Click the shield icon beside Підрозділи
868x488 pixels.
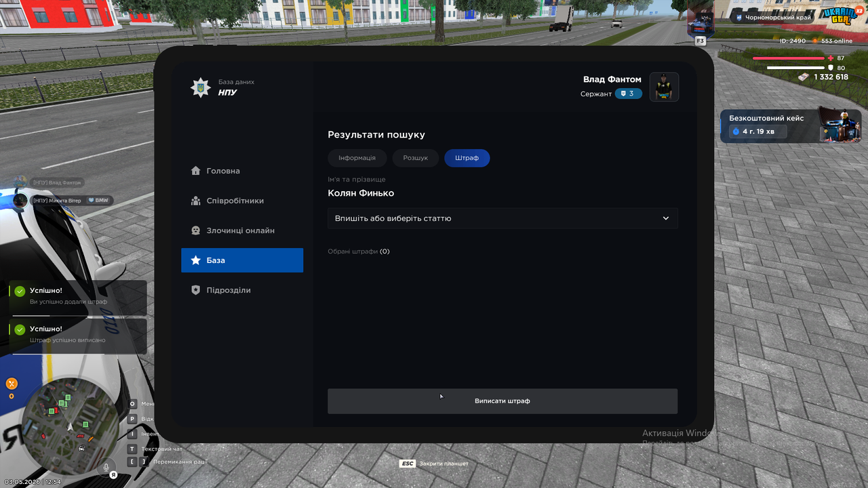click(x=196, y=290)
